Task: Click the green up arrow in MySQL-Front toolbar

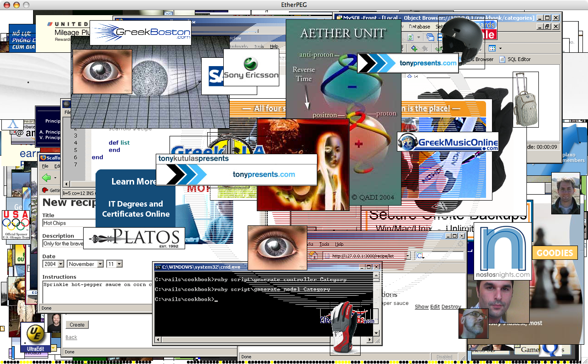Action: [x=414, y=48]
